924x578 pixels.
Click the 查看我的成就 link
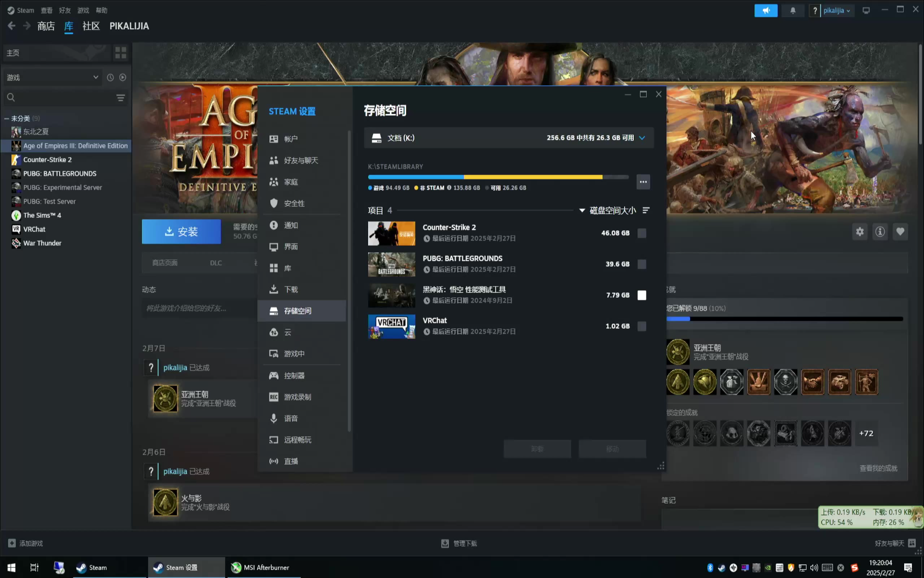[x=878, y=468]
